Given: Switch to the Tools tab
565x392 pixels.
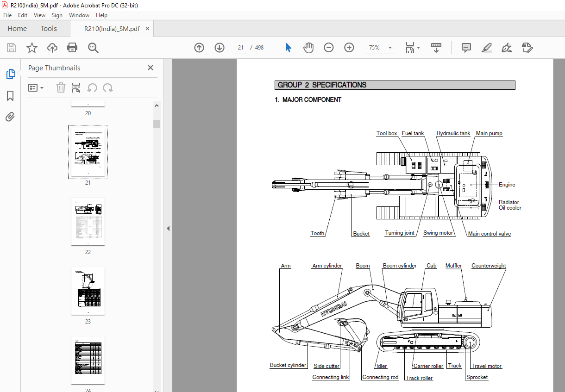Looking at the screenshot, I should pyautogui.click(x=49, y=29).
